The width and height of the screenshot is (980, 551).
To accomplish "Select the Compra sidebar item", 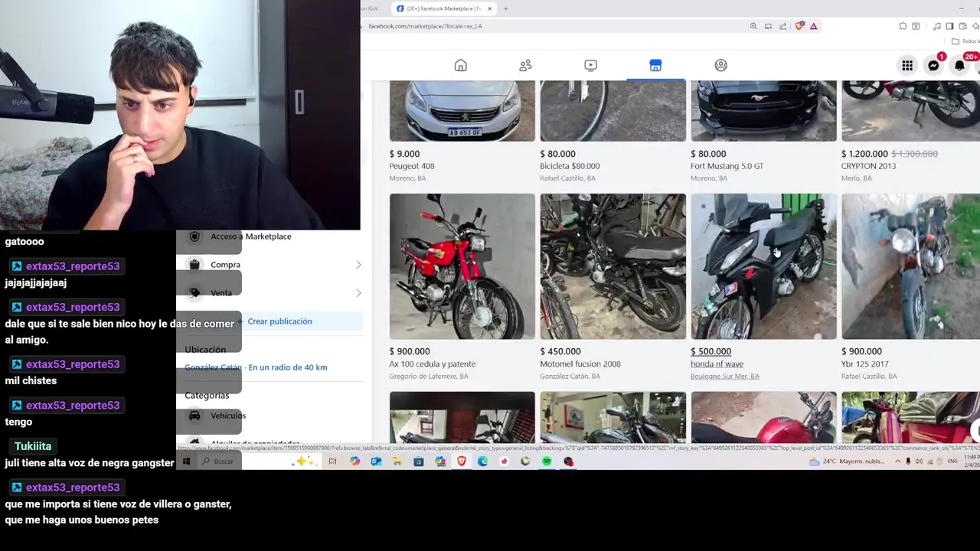I will click(x=225, y=265).
